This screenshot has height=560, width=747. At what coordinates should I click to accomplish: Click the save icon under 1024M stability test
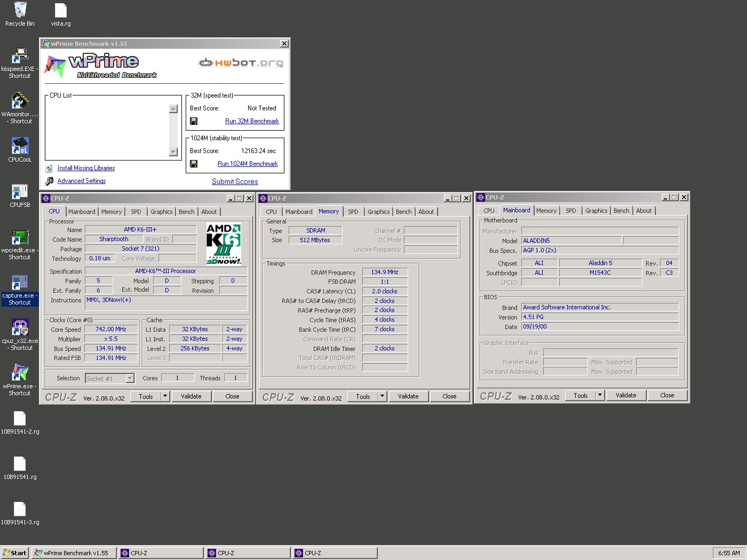tap(194, 164)
